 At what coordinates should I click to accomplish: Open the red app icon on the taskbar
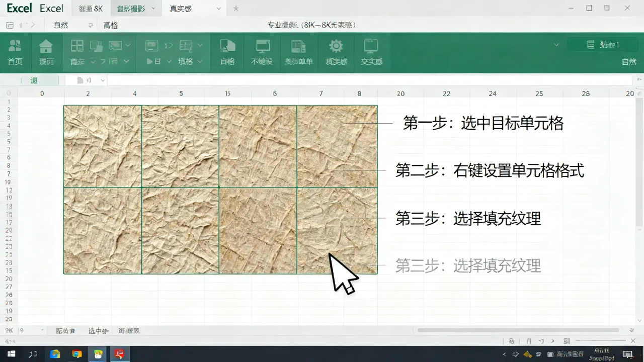(x=120, y=354)
